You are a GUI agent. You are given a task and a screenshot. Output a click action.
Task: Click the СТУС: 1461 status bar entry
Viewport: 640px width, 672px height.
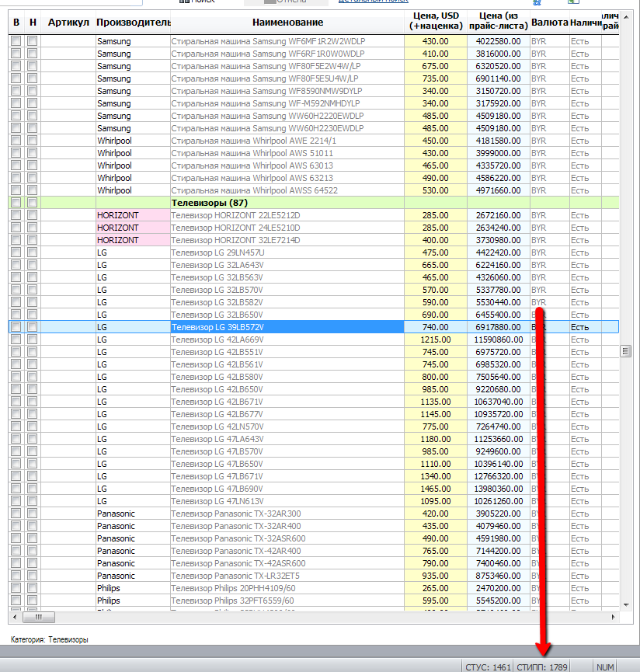point(488,667)
